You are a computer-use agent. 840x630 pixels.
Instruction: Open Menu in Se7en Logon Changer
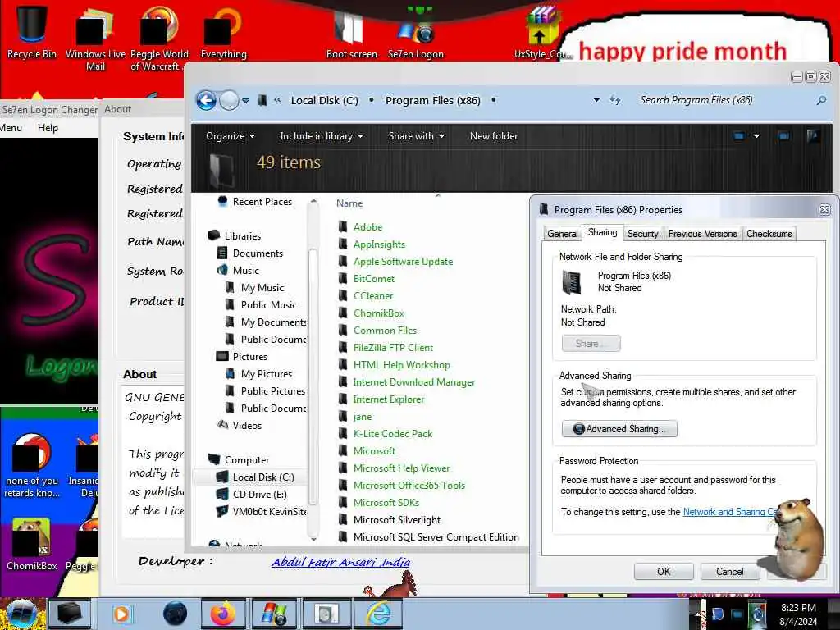(11, 127)
